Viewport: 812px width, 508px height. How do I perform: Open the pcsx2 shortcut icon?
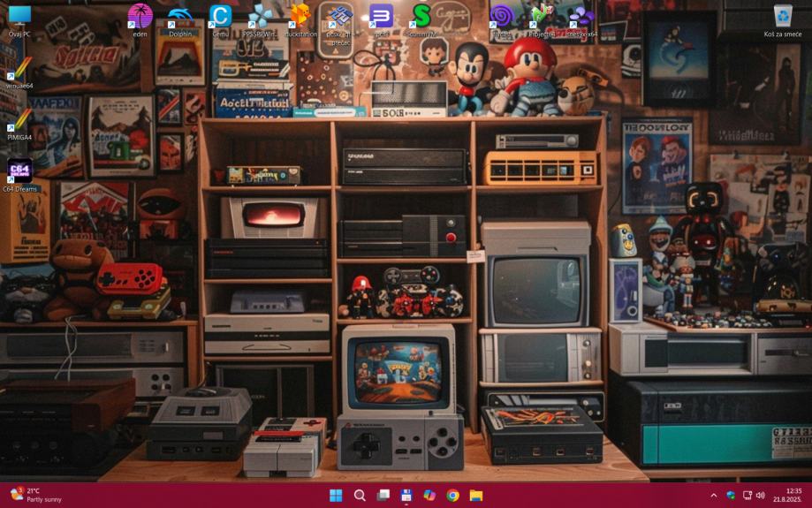[340, 24]
